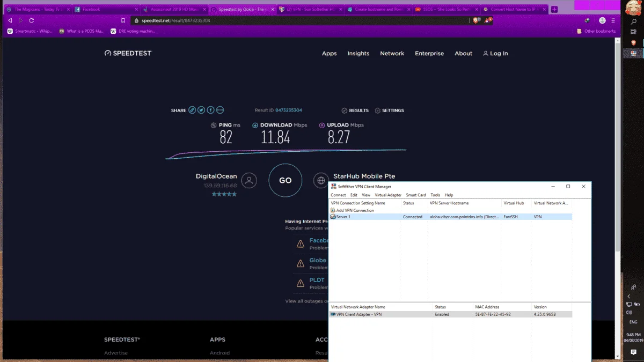Open Smart Card menu
This screenshot has width=644, height=362.
[x=416, y=195]
